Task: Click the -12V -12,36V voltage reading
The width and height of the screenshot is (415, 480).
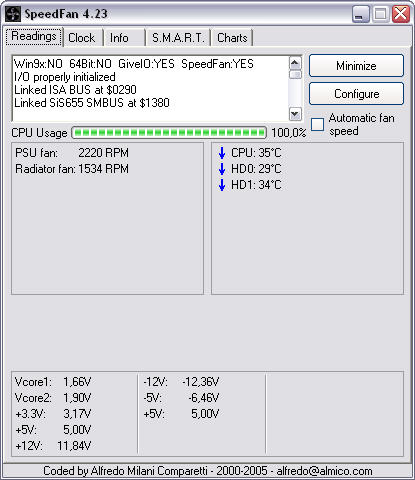Action: [x=181, y=382]
